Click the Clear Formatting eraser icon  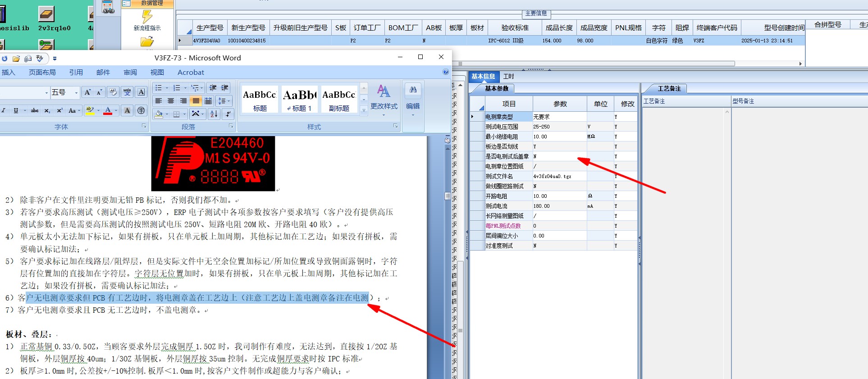pyautogui.click(x=113, y=92)
